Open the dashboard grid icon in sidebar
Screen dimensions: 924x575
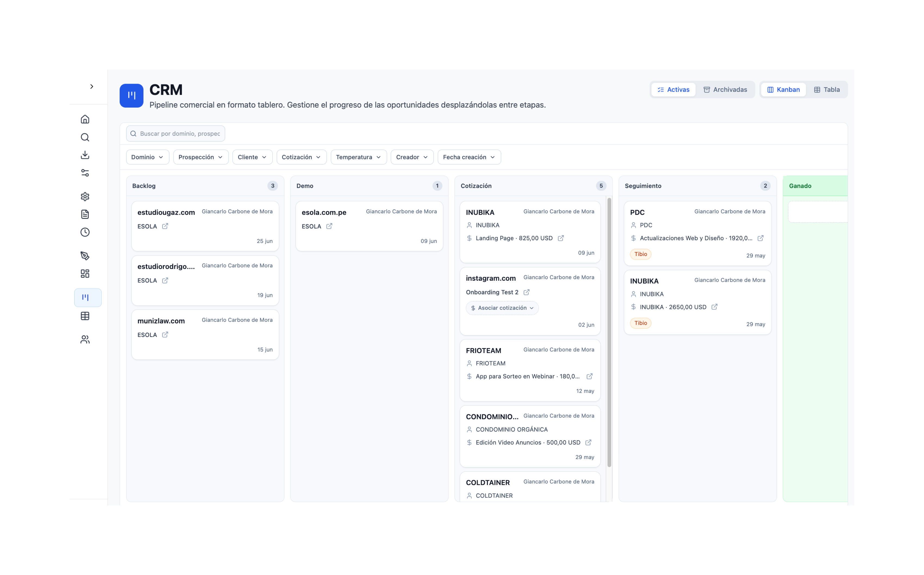tap(85, 274)
